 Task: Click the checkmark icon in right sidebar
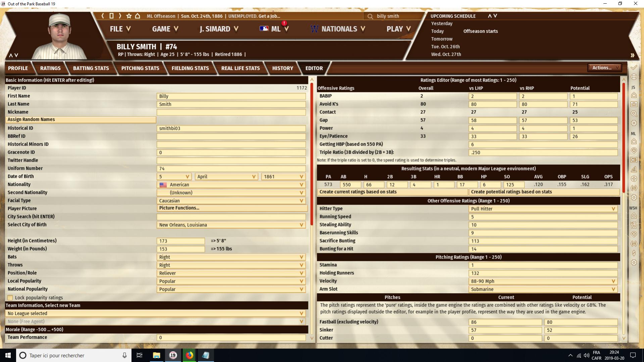pos(634,68)
